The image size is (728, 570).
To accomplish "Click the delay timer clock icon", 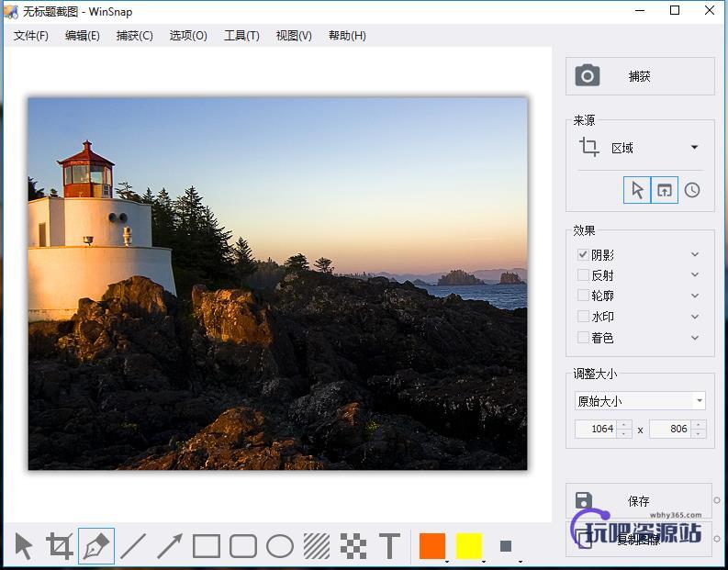I will pos(692,190).
